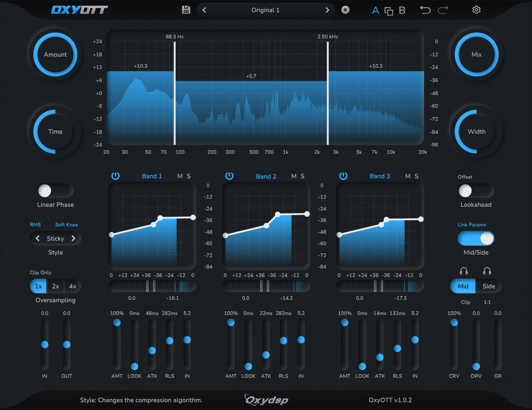This screenshot has height=410, width=532.
Task: Click Band 2 curve left endpoint
Action: tap(225, 235)
